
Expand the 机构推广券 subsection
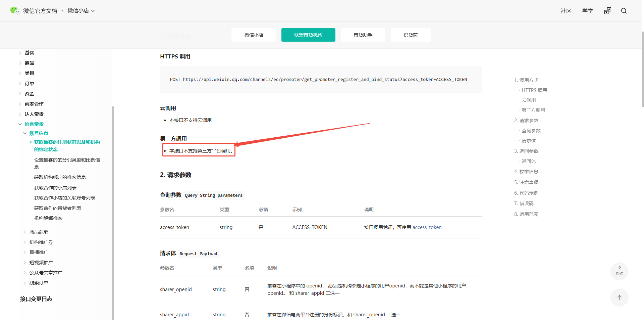point(25,242)
